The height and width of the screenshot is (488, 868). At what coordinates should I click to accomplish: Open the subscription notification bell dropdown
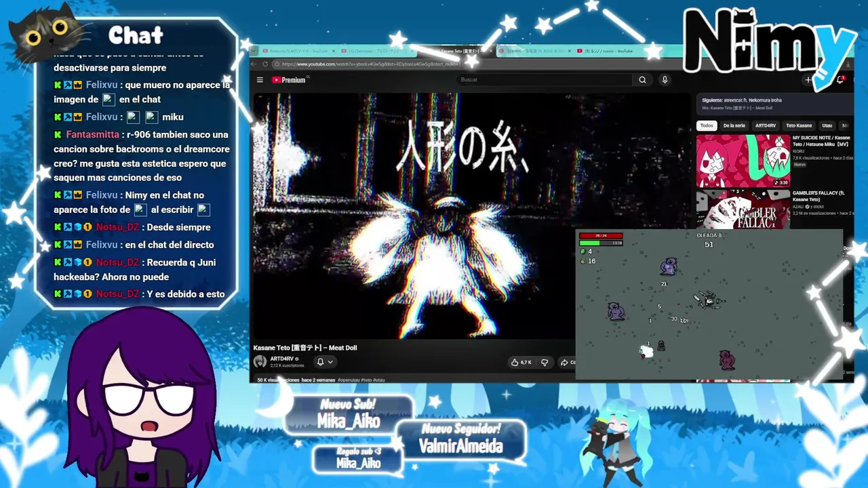[324, 362]
